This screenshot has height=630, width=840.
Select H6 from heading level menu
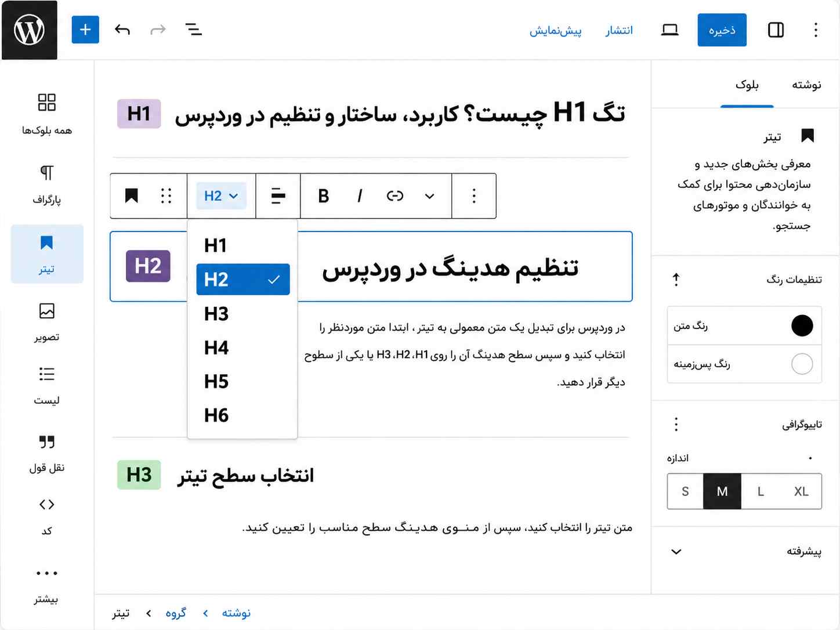point(242,415)
